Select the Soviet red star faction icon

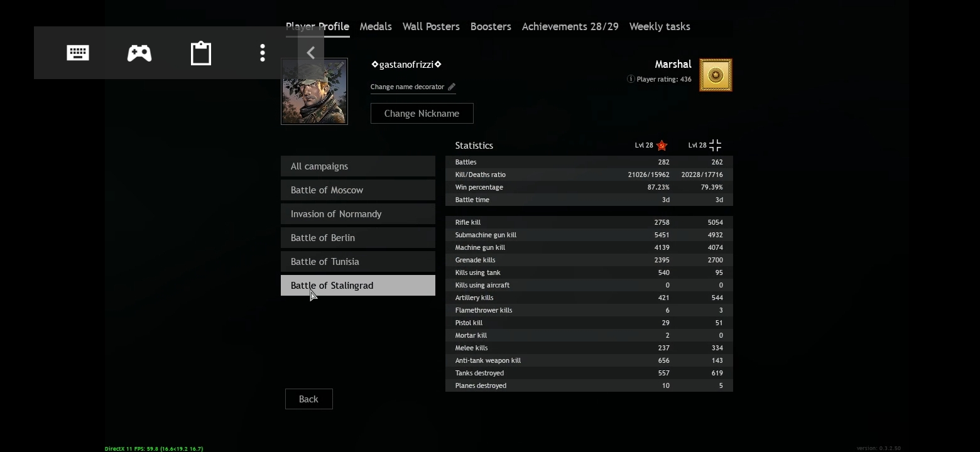point(661,146)
